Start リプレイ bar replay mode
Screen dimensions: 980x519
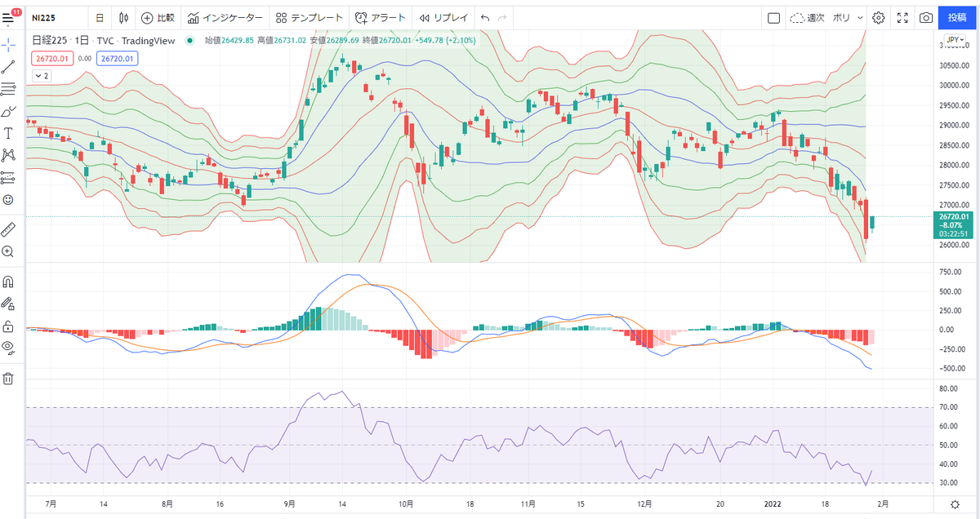[444, 17]
